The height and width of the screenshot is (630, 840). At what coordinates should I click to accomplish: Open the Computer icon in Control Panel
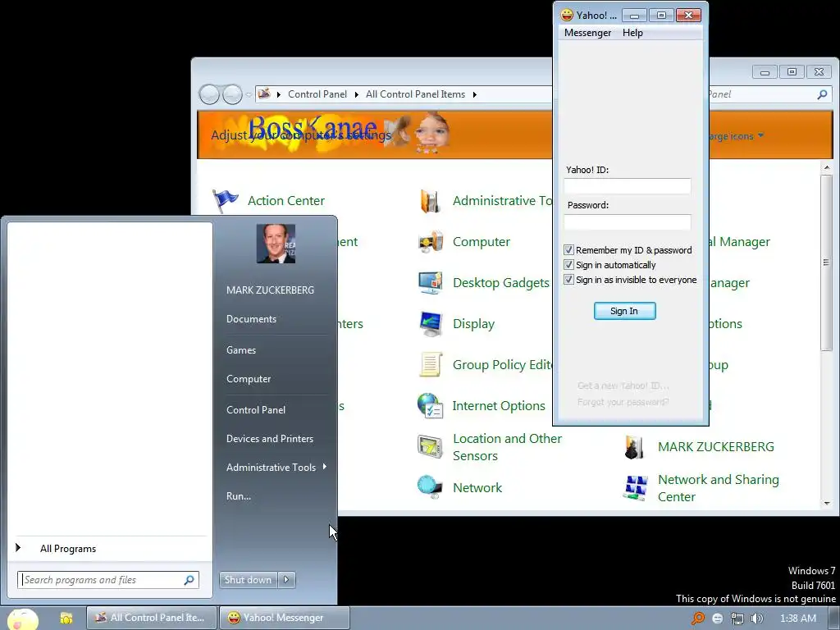[430, 242]
